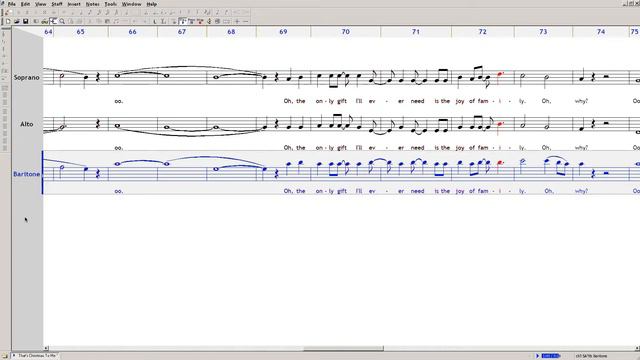Click measure number 65 in ruler
Viewport: 640px width, 360px height.
(x=80, y=31)
